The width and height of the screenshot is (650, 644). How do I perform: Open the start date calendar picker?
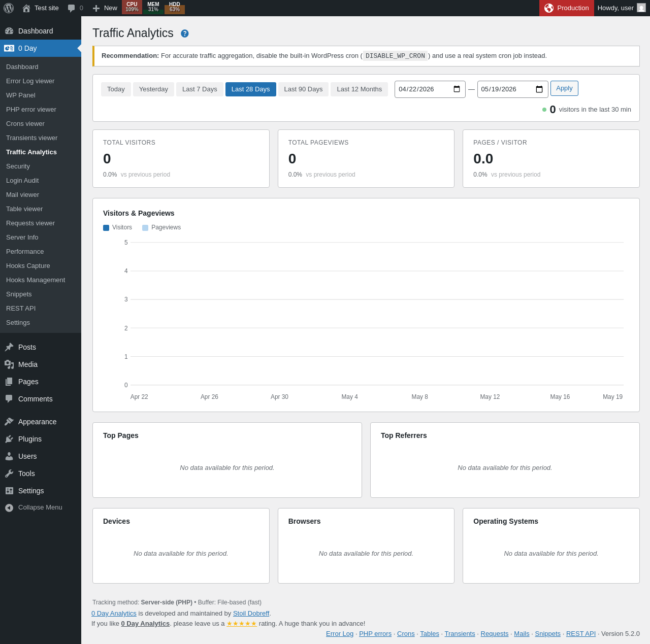point(457,89)
